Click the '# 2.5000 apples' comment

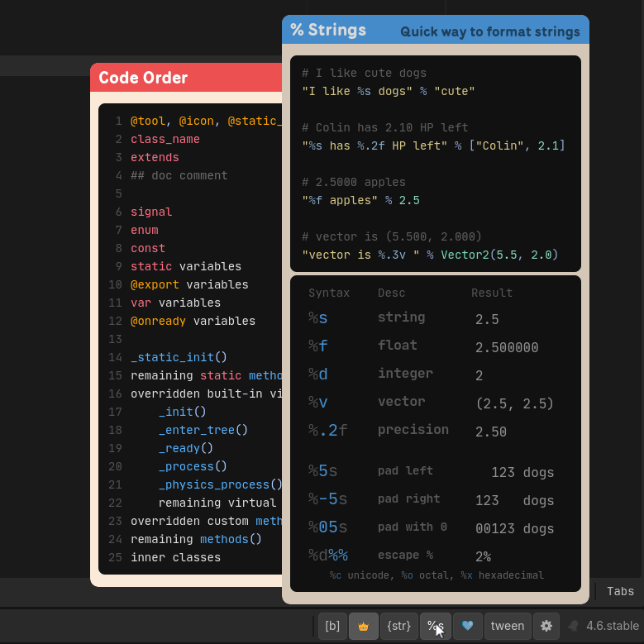[x=354, y=182]
